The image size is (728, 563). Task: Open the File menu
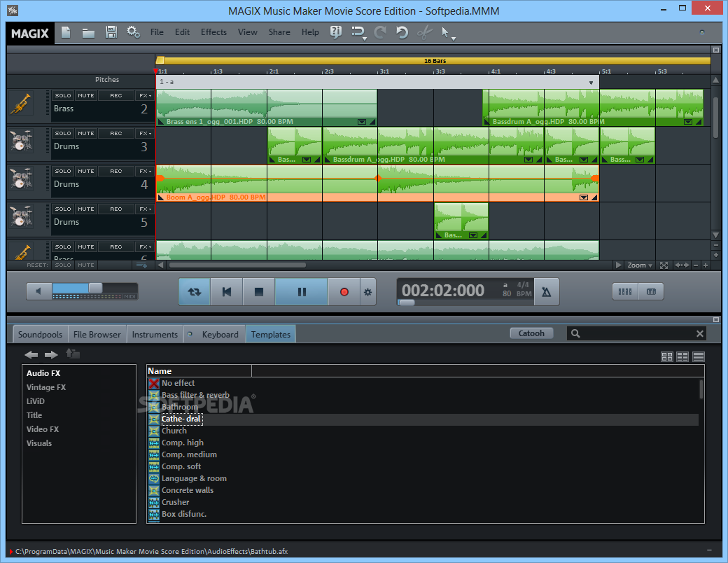(x=157, y=32)
